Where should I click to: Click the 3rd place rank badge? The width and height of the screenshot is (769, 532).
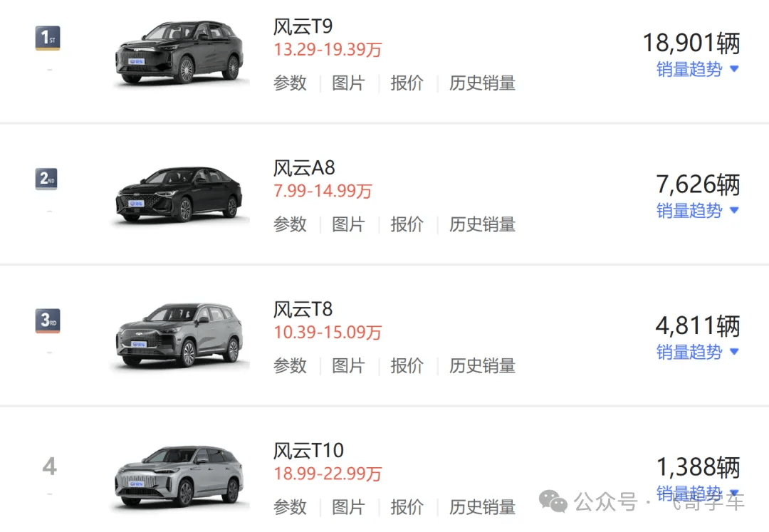pos(48,320)
